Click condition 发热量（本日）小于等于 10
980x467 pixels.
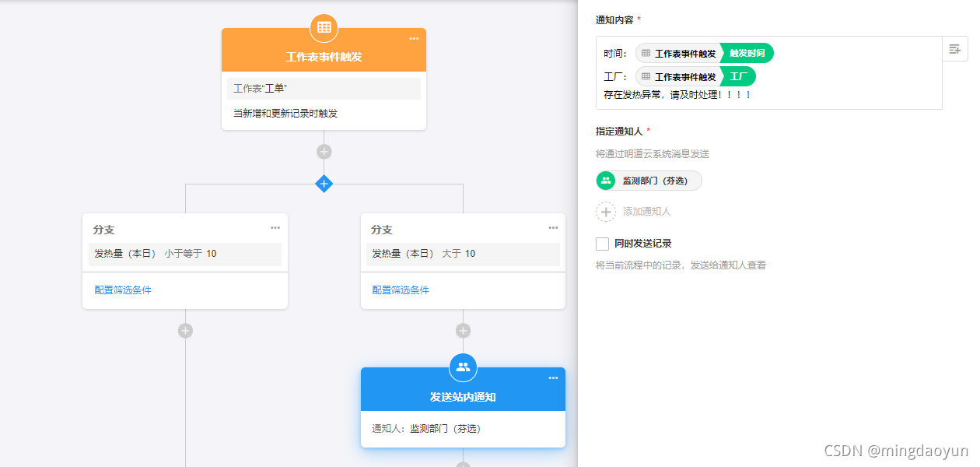click(185, 254)
